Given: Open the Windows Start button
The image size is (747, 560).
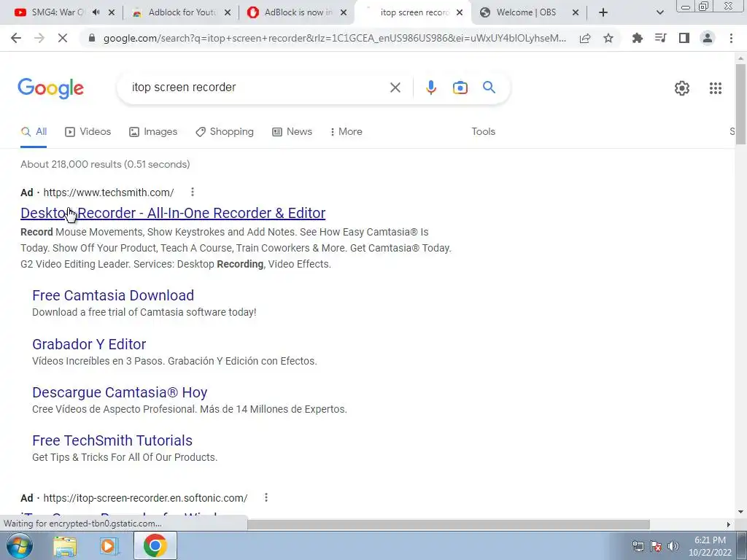Looking at the screenshot, I should (19, 545).
